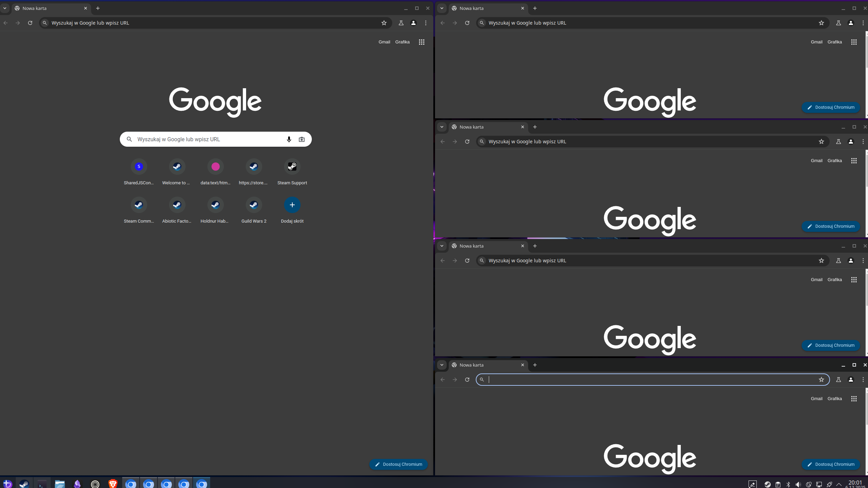Viewport: 868px width, 488px height.
Task: Launch the Guild Wars 2 shortcut
Action: pos(254,205)
